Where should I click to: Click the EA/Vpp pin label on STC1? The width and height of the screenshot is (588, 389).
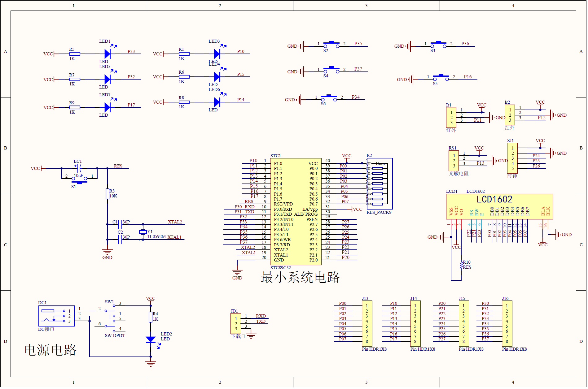tap(310, 209)
